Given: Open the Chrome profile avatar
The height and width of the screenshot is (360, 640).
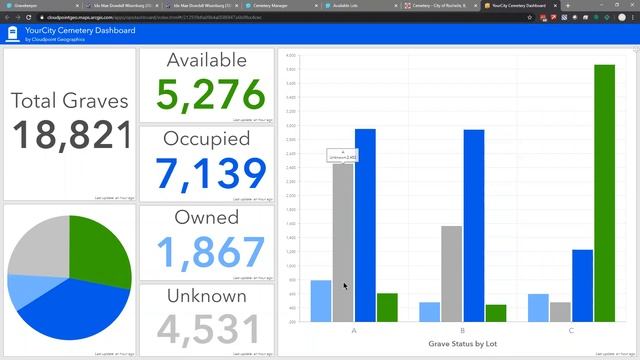Looking at the screenshot, I should click(x=622, y=18).
